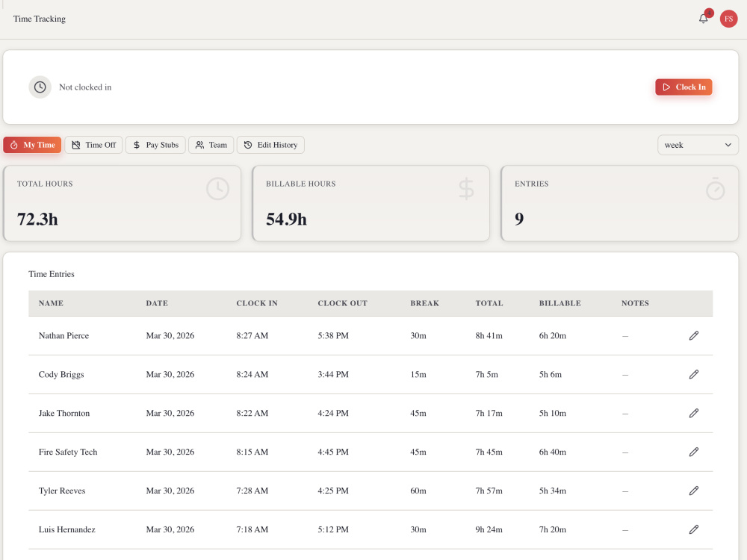The width and height of the screenshot is (747, 560).
Task: Click the 15m break cell
Action: [418, 374]
